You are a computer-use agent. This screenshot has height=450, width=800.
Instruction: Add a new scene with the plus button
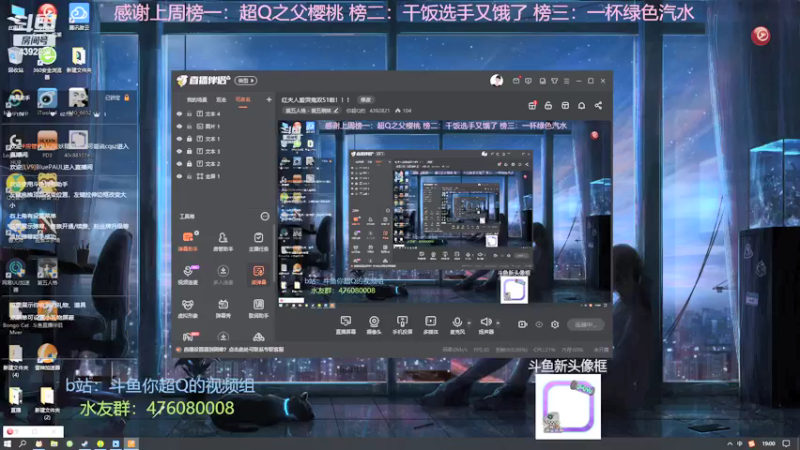tap(269, 99)
